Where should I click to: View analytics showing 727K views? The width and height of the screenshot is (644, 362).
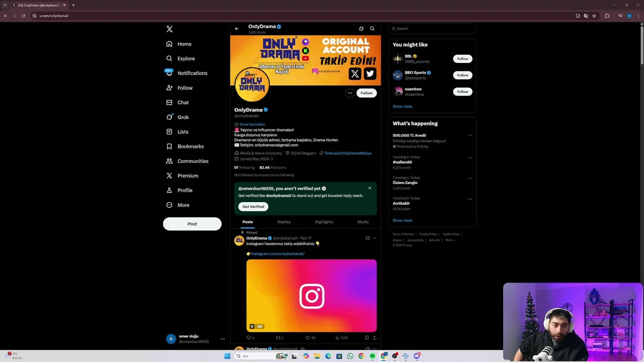(342, 338)
